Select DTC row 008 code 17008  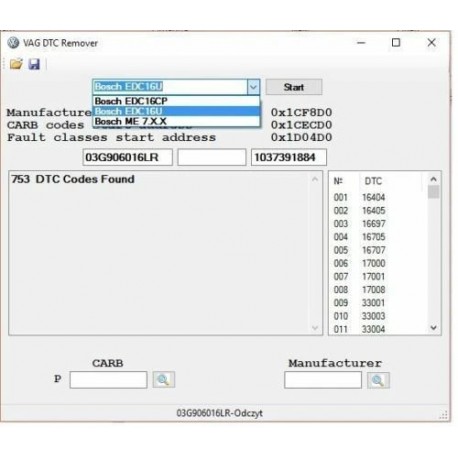pyautogui.click(x=378, y=290)
